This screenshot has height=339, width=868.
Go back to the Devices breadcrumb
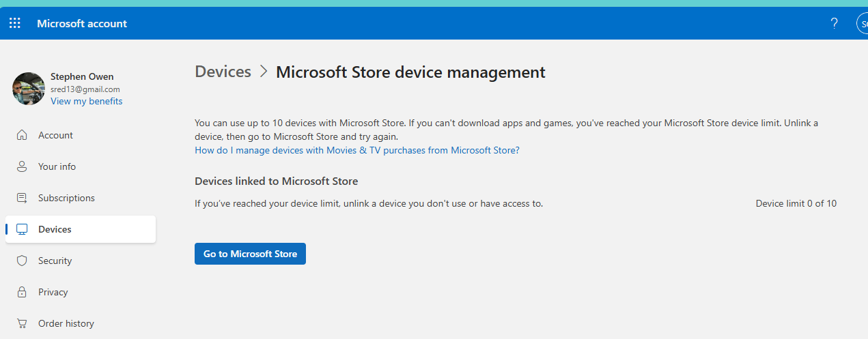(x=223, y=72)
